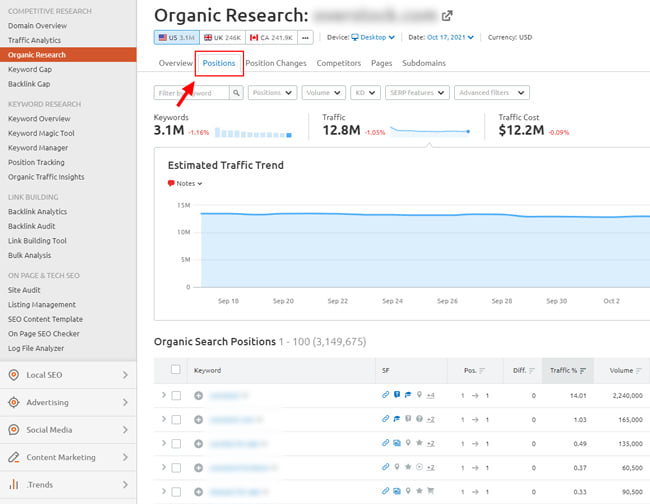Click the Filter by keyword input
This screenshot has height=504, width=650.
(x=192, y=93)
